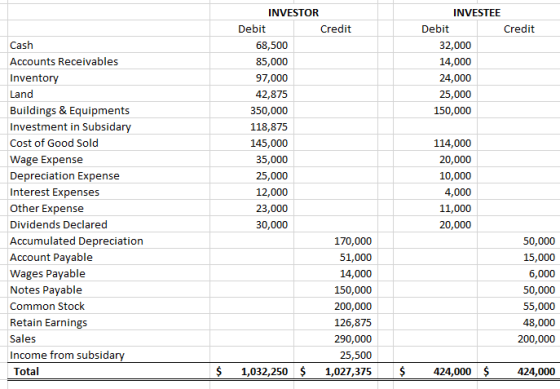The image size is (560, 389).
Task: Select investee depreciation expense 10,000
Action: tap(455, 176)
